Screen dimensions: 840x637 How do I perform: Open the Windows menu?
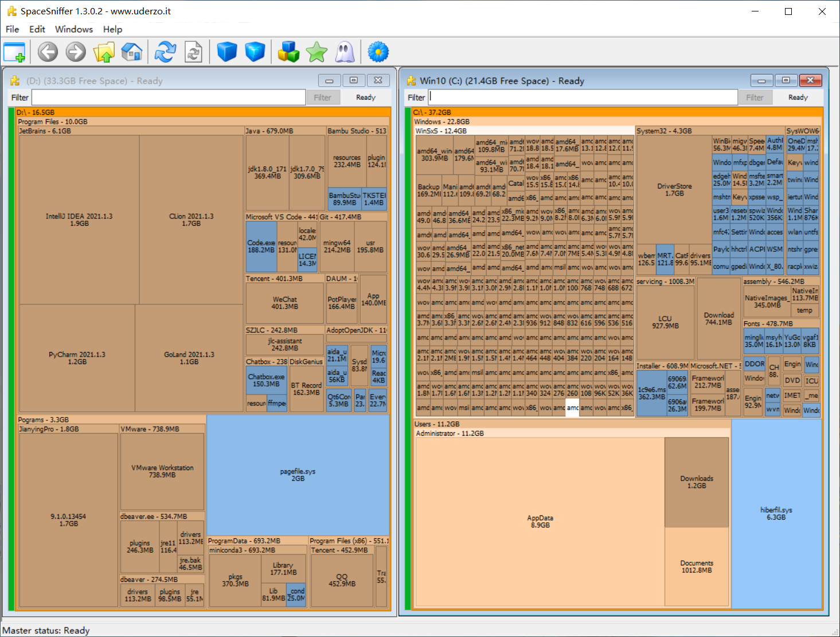click(73, 29)
